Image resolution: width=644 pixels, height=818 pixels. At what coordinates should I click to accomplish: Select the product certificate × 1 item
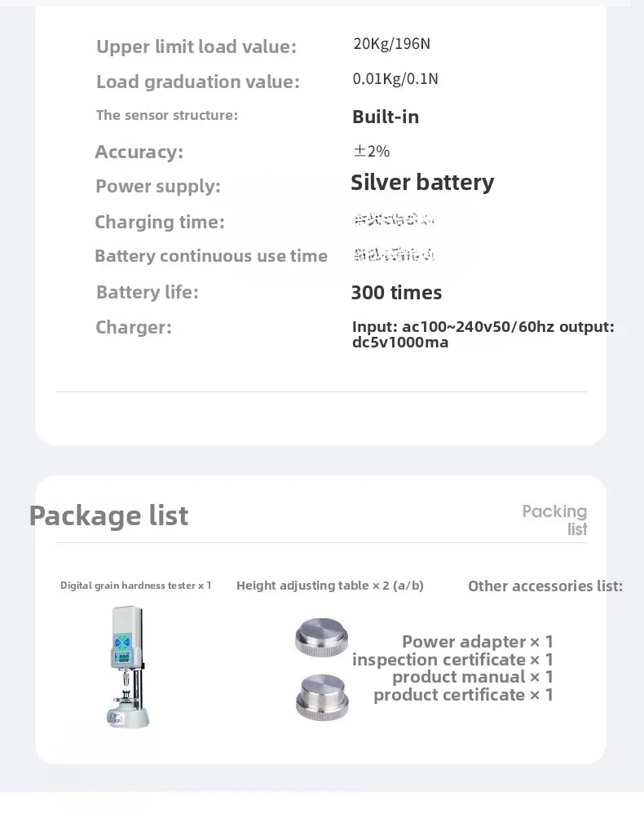pyautogui.click(x=463, y=695)
